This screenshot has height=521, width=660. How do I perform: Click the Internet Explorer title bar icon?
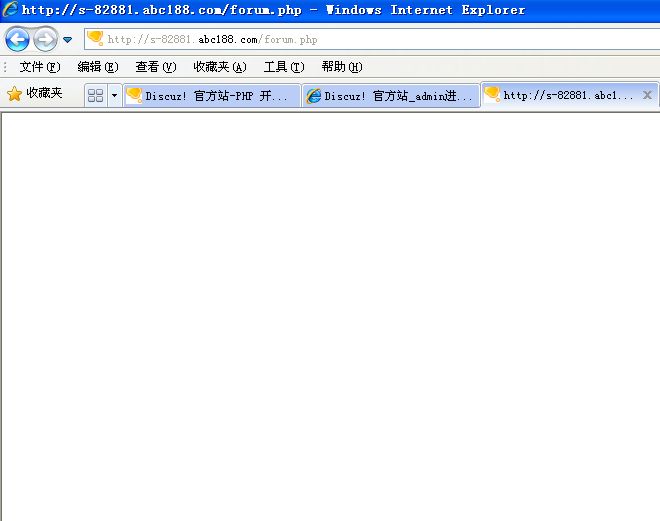10,9
